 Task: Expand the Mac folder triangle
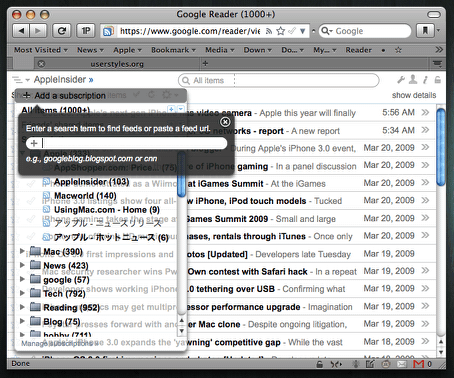point(22,251)
